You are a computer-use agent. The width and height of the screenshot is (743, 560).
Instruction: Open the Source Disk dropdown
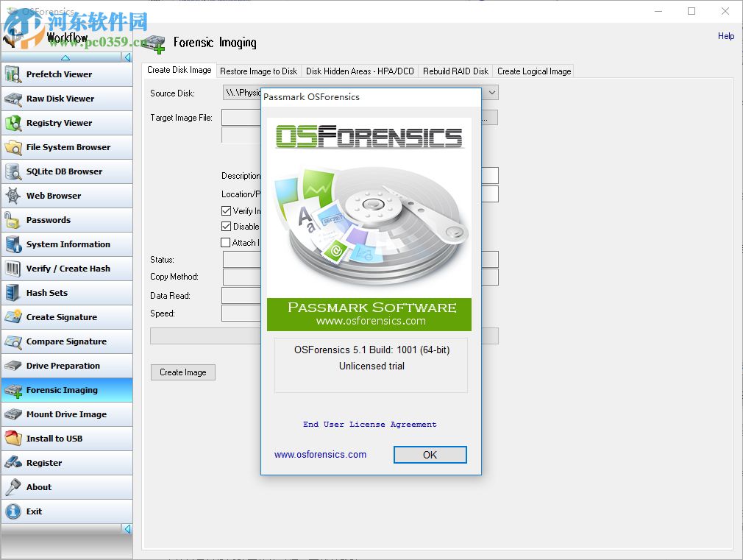(x=491, y=93)
